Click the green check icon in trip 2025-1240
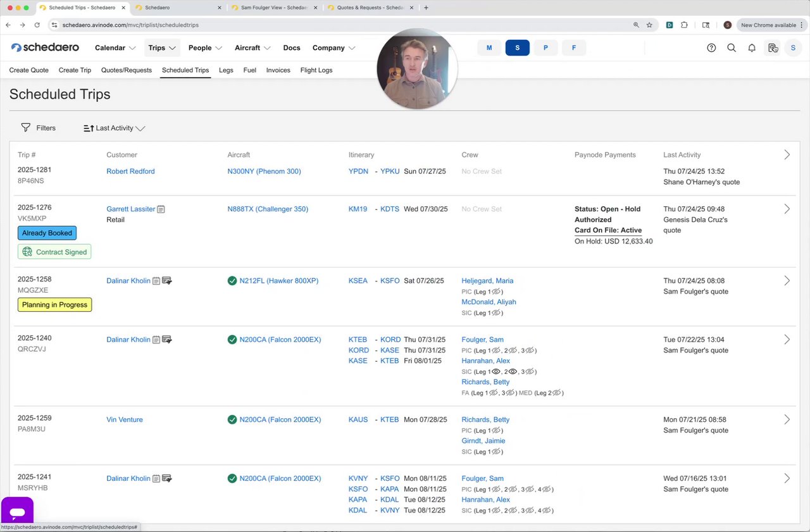The image size is (810, 532). point(232,340)
